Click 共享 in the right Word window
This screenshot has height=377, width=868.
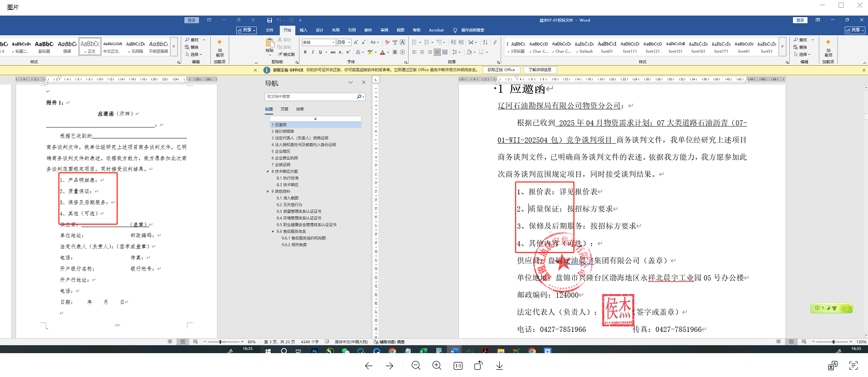point(855,30)
